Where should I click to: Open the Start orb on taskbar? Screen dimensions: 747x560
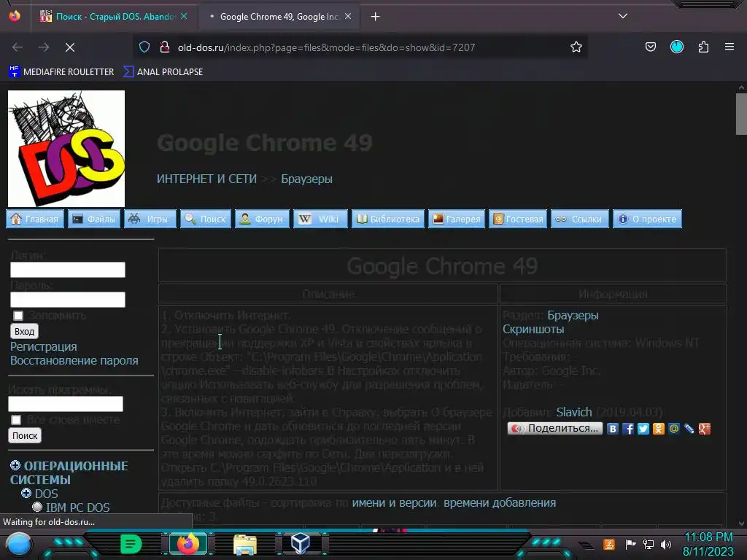pyautogui.click(x=19, y=544)
